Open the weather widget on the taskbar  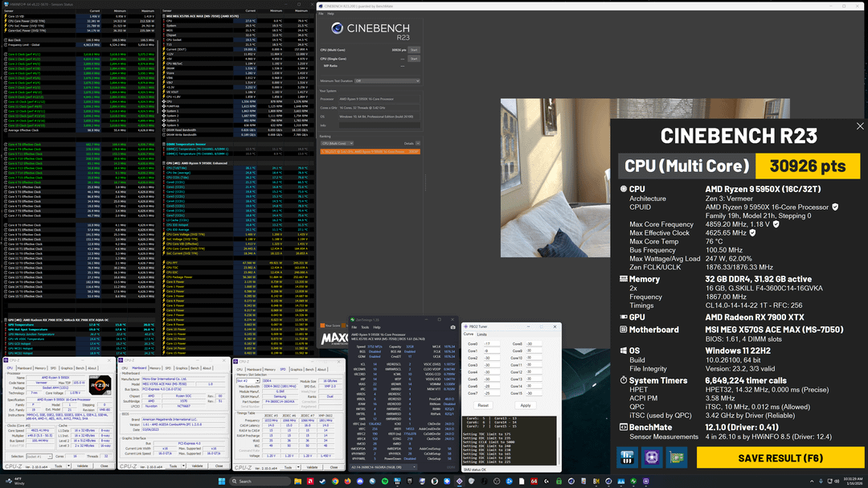point(18,480)
